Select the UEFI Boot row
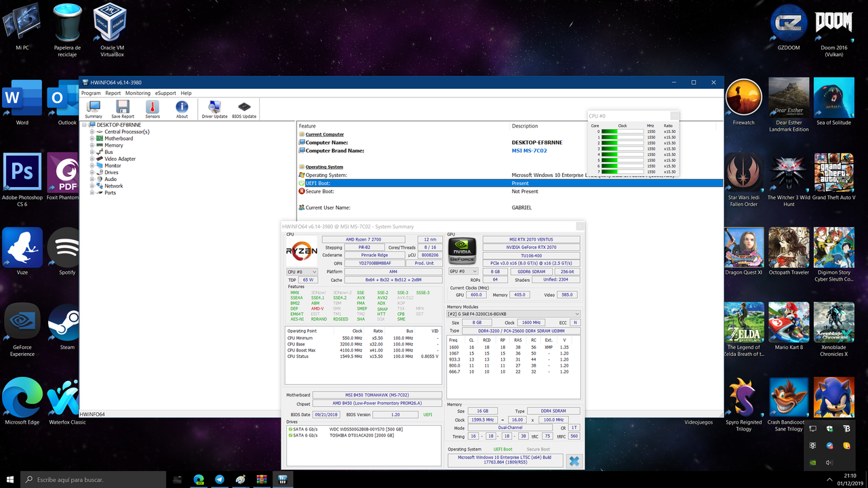The image size is (868, 488). click(511, 183)
